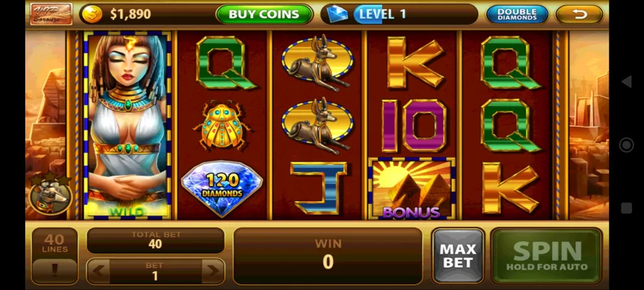Image resolution: width=644 pixels, height=290 pixels.
Task: Tap the blue diamond level icon
Action: (337, 14)
